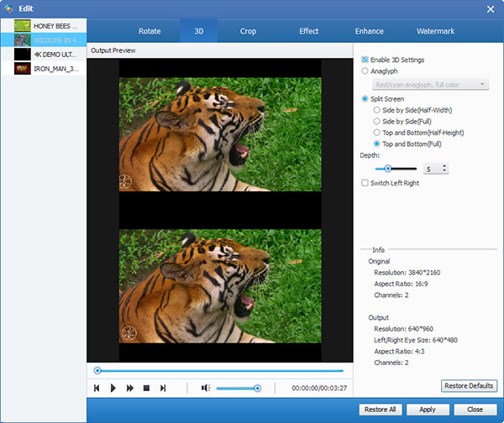The image size is (504, 423).
Task: Jump to the previous frame
Action: (x=97, y=388)
